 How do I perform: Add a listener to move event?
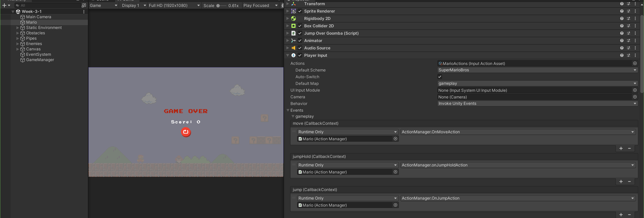coord(621,148)
